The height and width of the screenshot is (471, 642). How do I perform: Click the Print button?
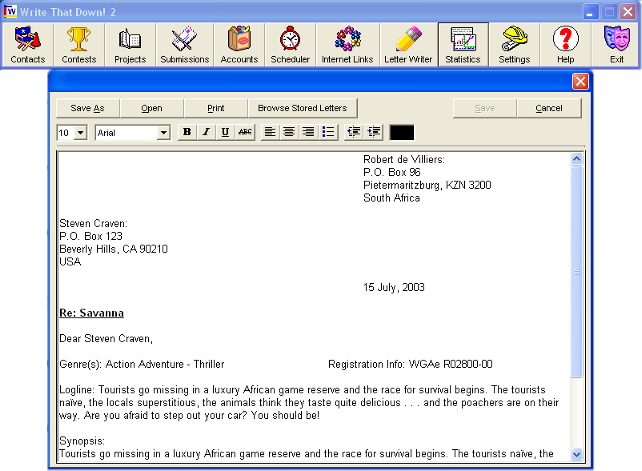[216, 108]
